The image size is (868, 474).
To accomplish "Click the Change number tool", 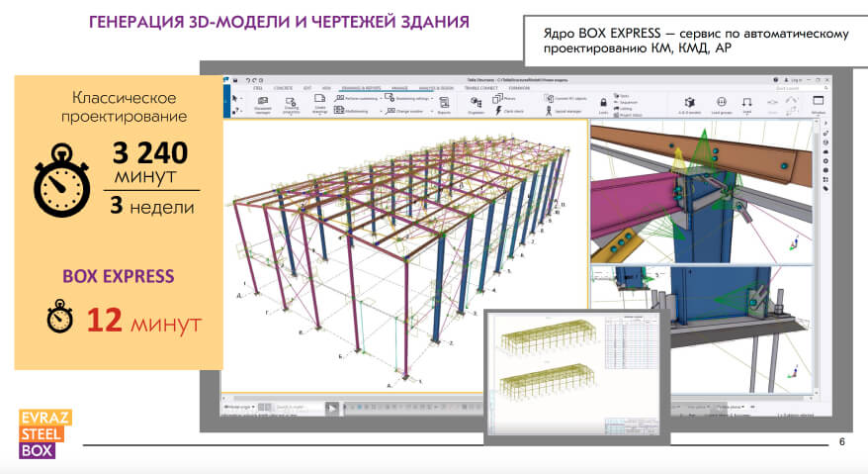I will click(404, 111).
